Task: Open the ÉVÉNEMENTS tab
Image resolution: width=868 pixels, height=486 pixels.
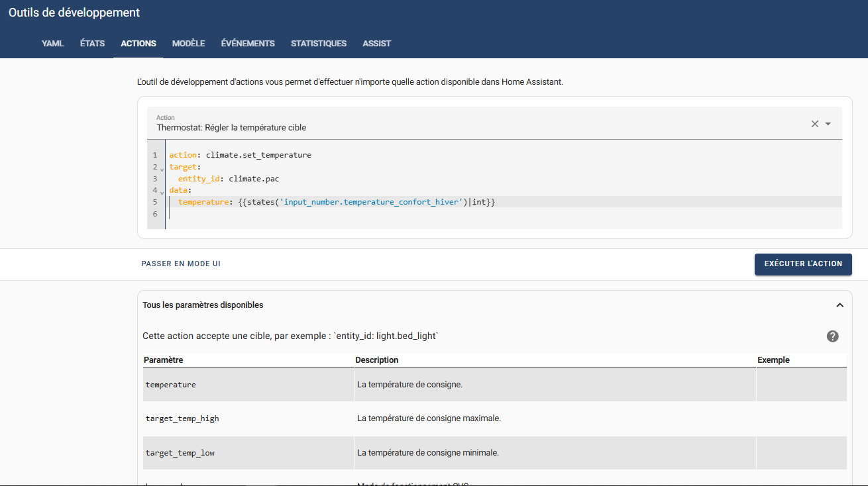Action: pyautogui.click(x=248, y=44)
